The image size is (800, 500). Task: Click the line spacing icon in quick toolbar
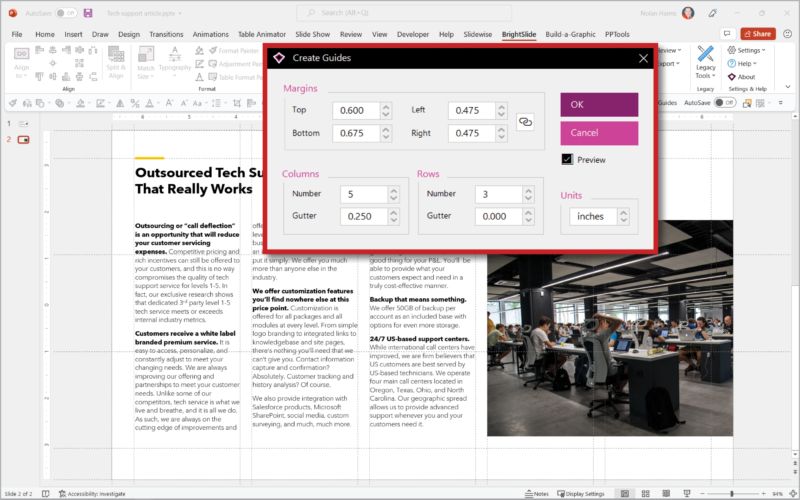point(218,103)
